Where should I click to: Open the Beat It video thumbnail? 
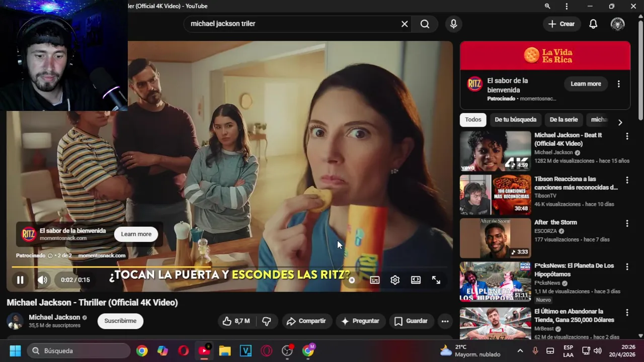(495, 151)
